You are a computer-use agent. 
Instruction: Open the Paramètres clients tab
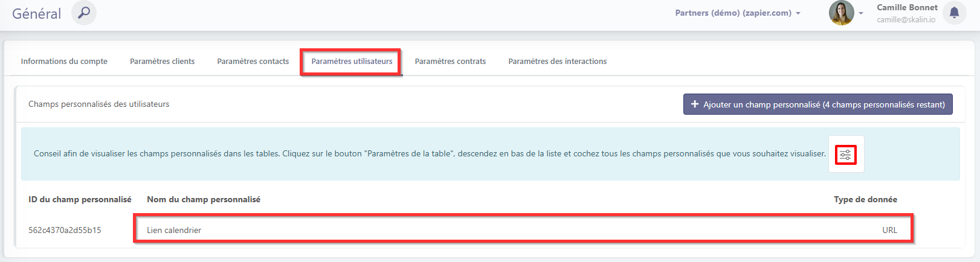coord(162,62)
